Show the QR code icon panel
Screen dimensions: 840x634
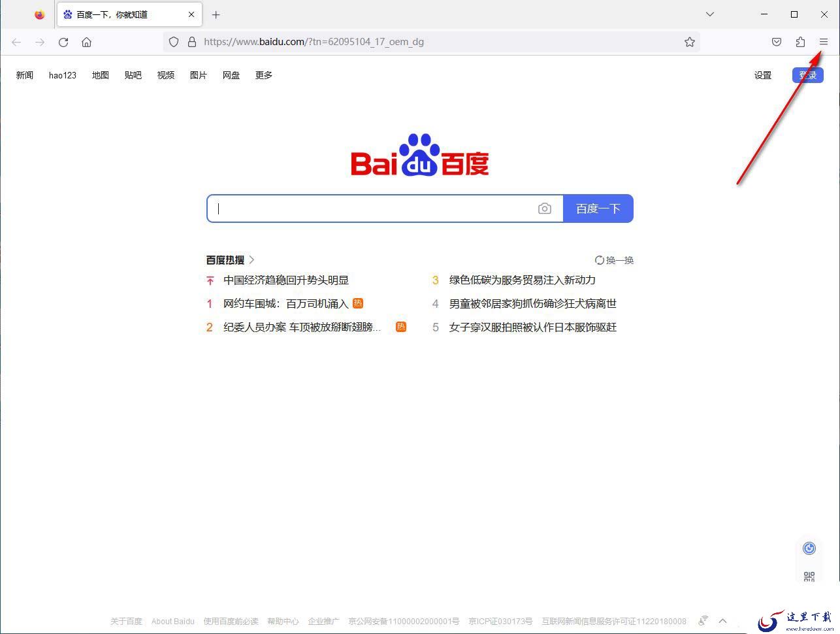click(x=809, y=576)
